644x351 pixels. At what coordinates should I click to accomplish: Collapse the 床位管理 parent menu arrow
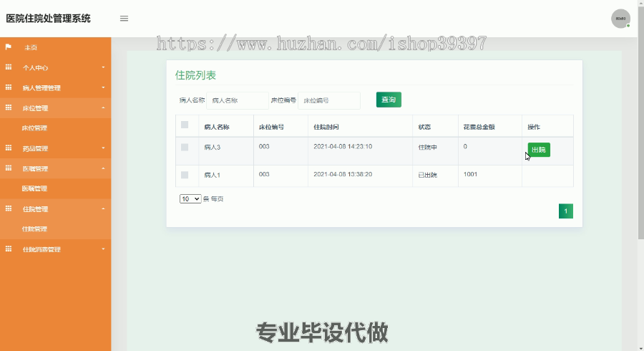[103, 107]
